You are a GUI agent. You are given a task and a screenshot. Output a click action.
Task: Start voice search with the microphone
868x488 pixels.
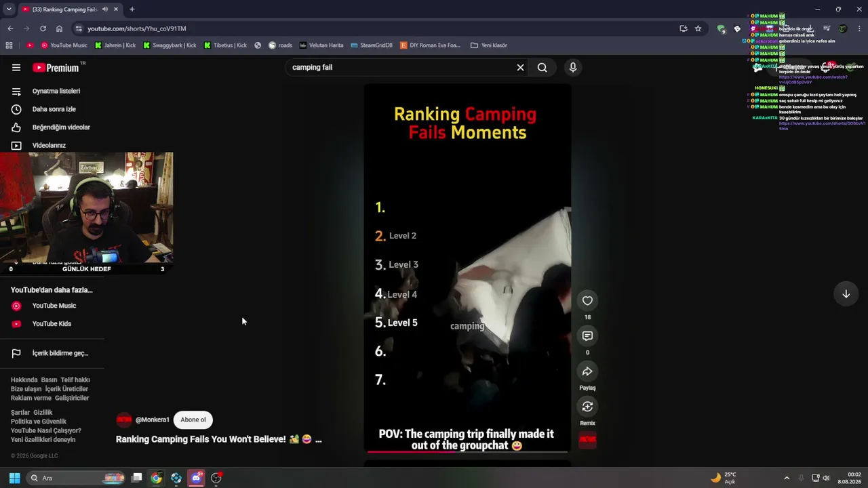click(x=573, y=67)
